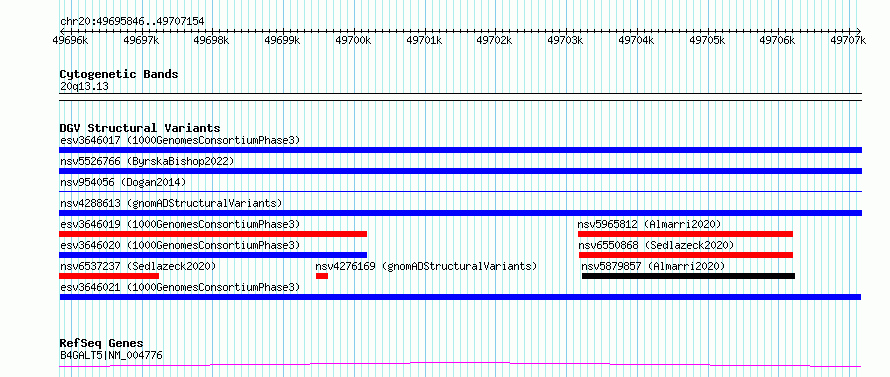
Task: Select the black bar under nsv5879857
Action: [689, 276]
